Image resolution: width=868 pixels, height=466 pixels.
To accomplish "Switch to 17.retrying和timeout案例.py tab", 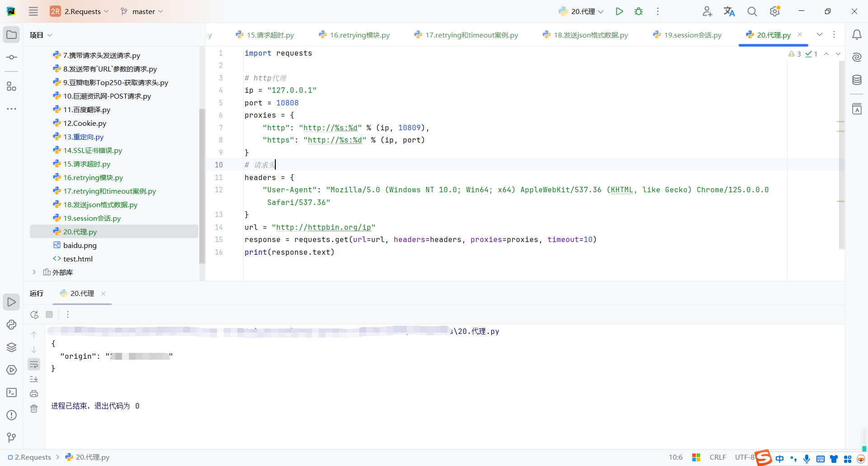I will [467, 35].
